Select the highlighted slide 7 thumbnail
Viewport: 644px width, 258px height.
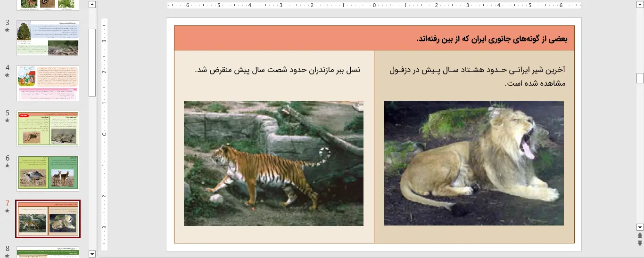tap(48, 219)
